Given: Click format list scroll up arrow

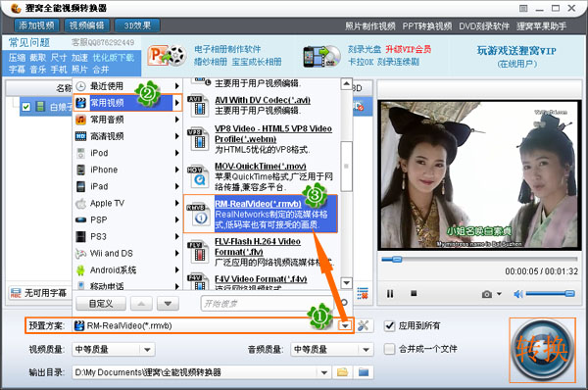Looking at the screenshot, I should click(x=347, y=84).
